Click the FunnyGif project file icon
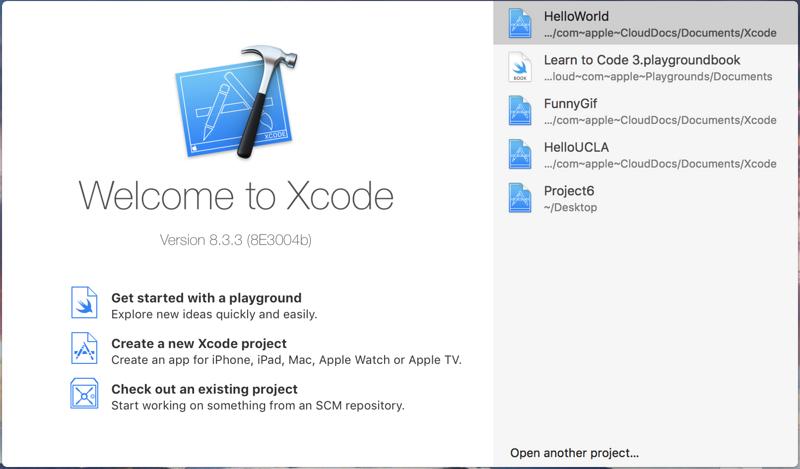 (x=520, y=111)
